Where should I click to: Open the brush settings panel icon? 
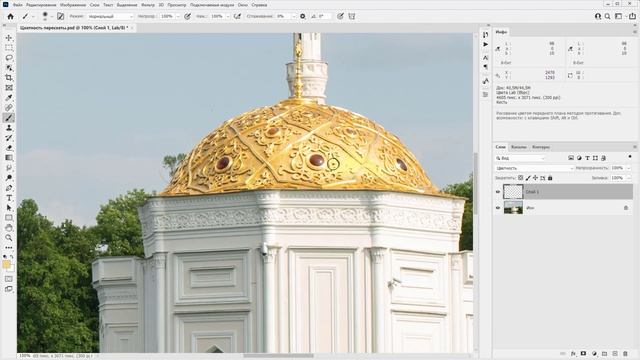click(60, 16)
